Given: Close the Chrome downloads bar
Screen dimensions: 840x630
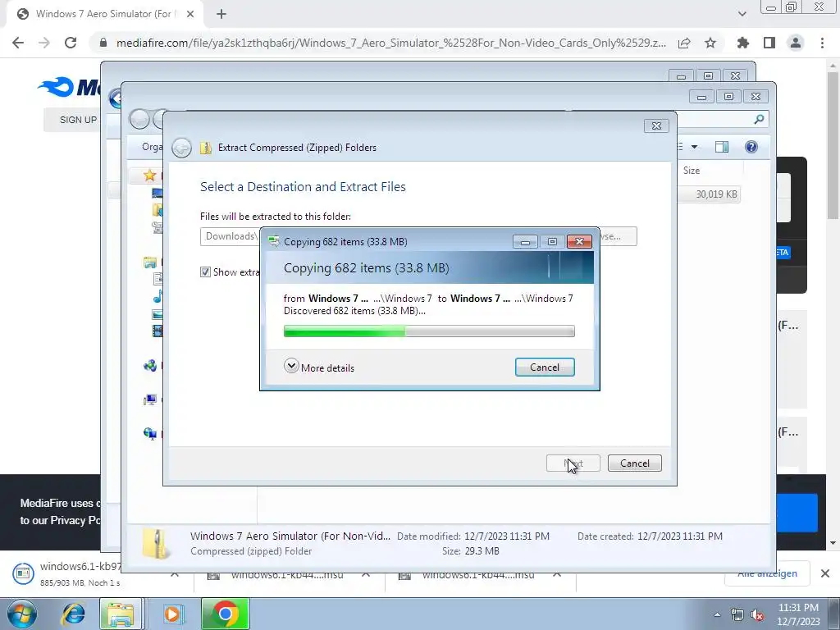Looking at the screenshot, I should click(x=825, y=573).
